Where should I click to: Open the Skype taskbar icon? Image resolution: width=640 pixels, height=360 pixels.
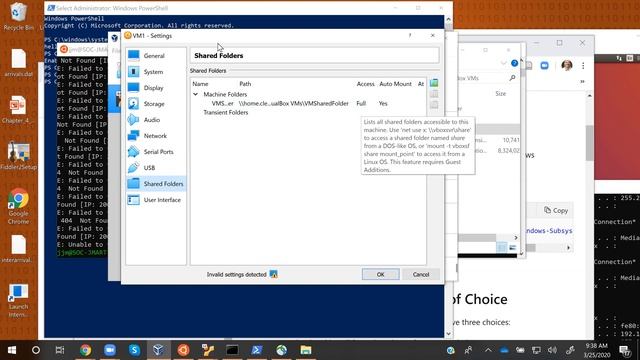click(134, 350)
